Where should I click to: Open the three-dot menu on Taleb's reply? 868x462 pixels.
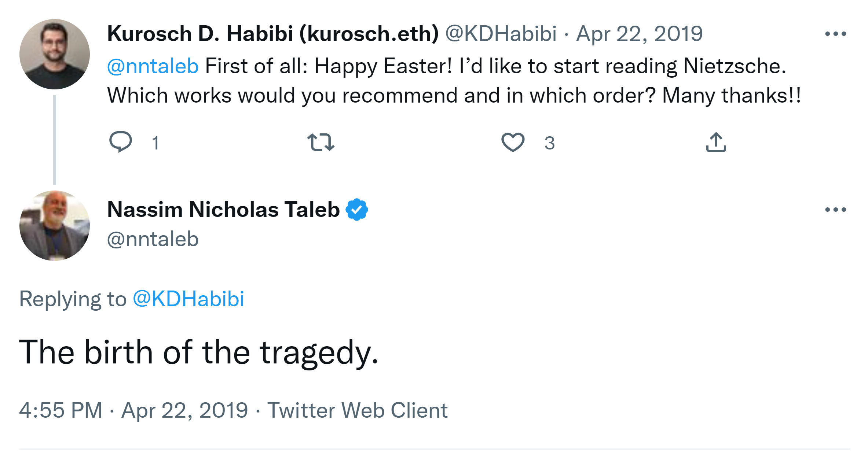[835, 210]
